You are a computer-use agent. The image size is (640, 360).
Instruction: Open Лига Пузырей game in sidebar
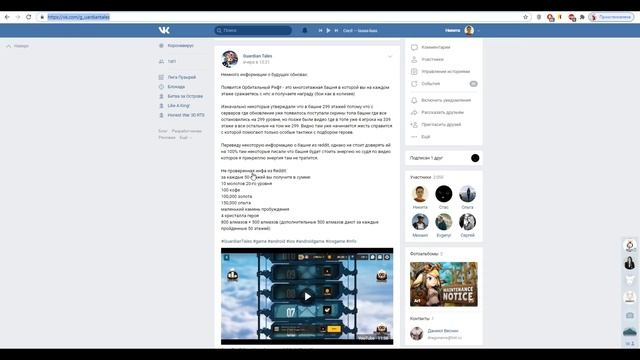pos(177,77)
